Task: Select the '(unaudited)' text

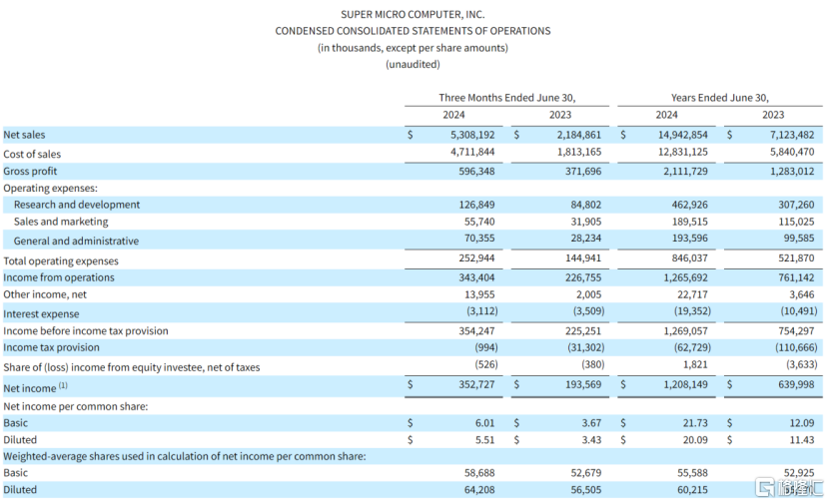Action: [x=413, y=65]
